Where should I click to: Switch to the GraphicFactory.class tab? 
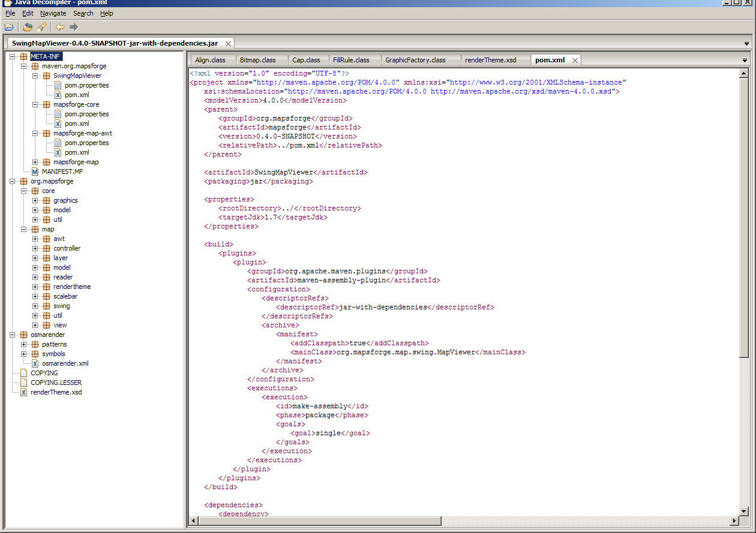(415, 60)
